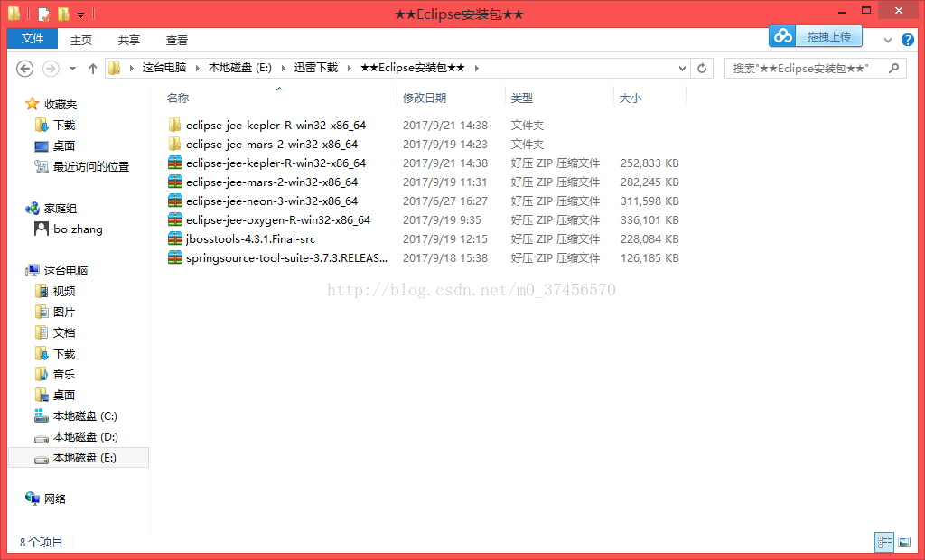Click size value 126,185 KB
925x560 pixels.
click(649, 258)
